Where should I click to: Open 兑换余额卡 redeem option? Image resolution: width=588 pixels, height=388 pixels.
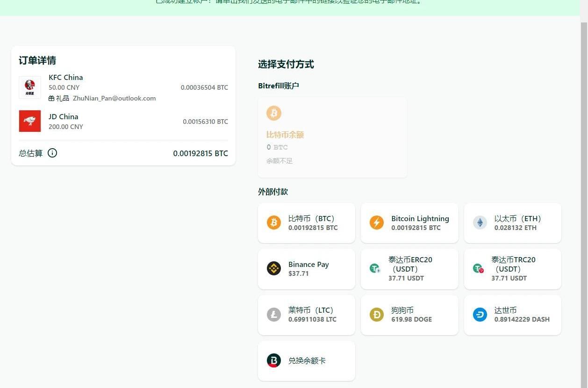tap(307, 361)
